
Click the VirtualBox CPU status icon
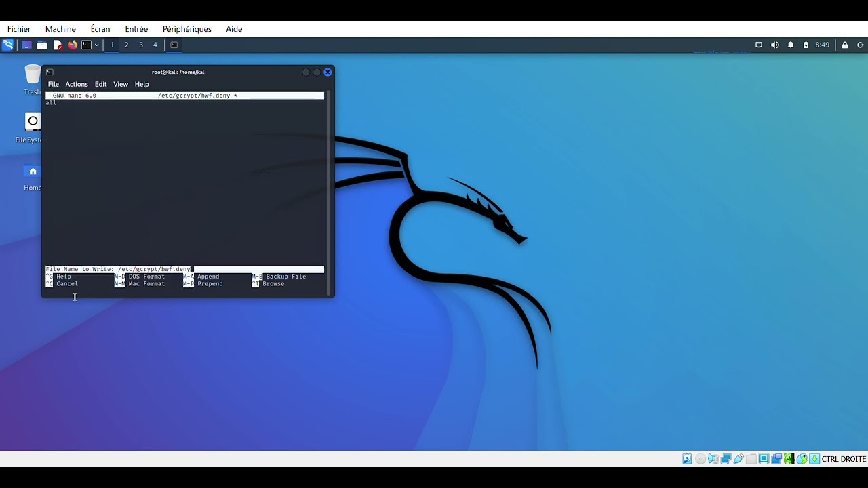tap(789, 459)
